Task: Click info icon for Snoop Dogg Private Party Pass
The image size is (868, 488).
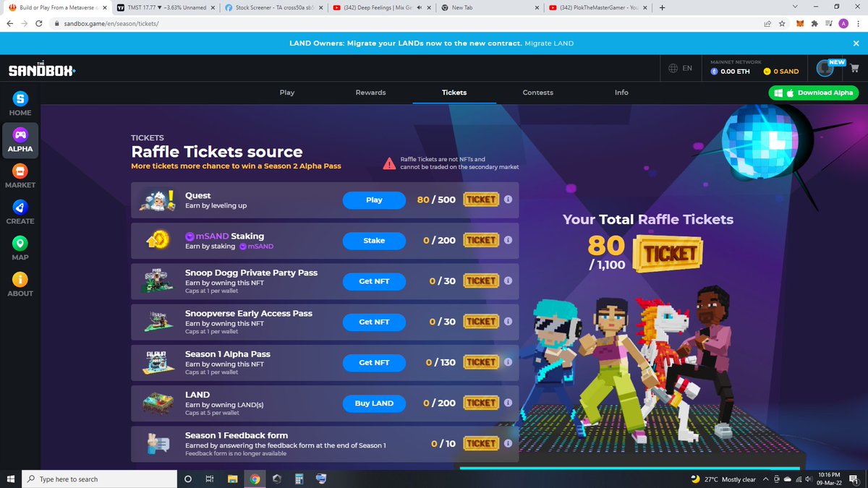Action: click(509, 281)
